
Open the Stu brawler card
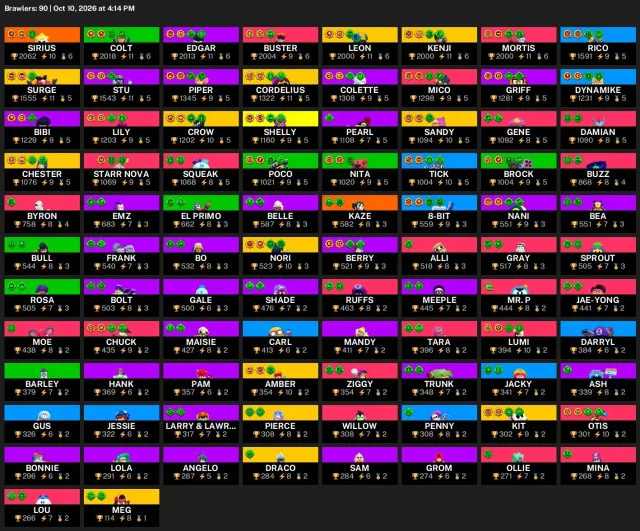click(x=122, y=87)
